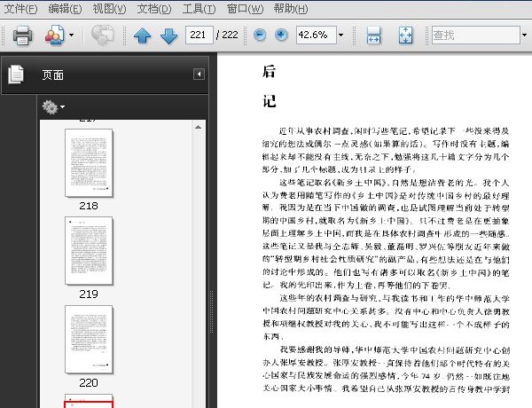Go to previous page with up arrow
This screenshot has height=408, width=532.
[143, 35]
